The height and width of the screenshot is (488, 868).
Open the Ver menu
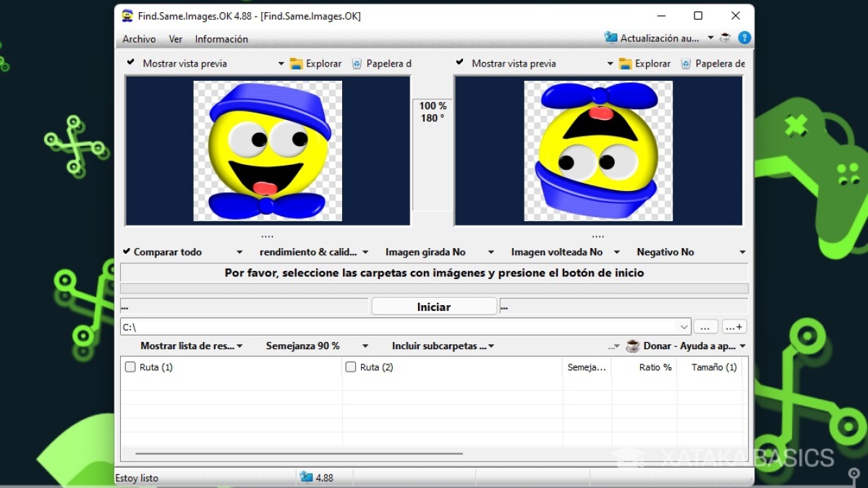pyautogui.click(x=176, y=39)
